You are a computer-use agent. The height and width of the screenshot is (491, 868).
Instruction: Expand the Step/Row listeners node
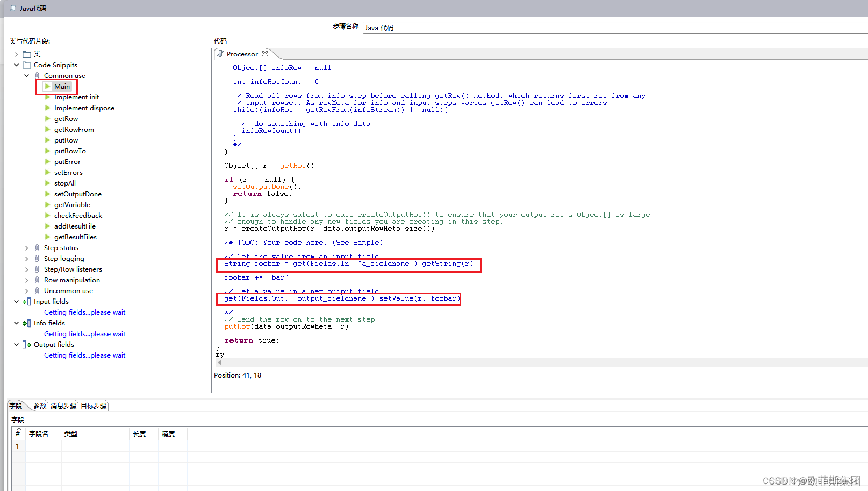27,269
